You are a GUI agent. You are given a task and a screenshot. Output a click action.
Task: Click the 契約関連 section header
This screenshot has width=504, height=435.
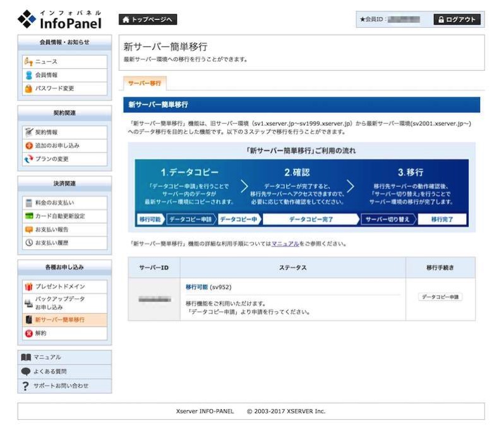(x=64, y=113)
